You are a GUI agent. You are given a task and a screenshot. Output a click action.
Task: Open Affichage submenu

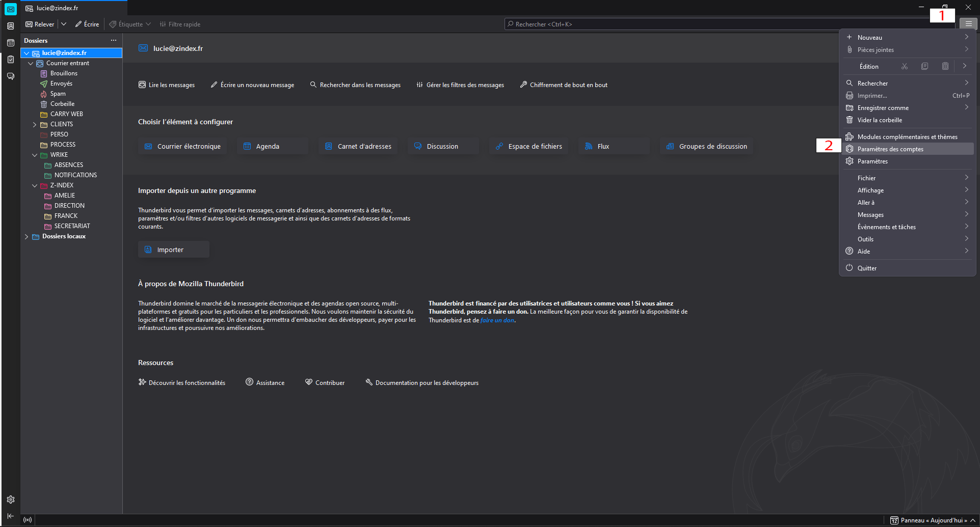[x=908, y=190]
